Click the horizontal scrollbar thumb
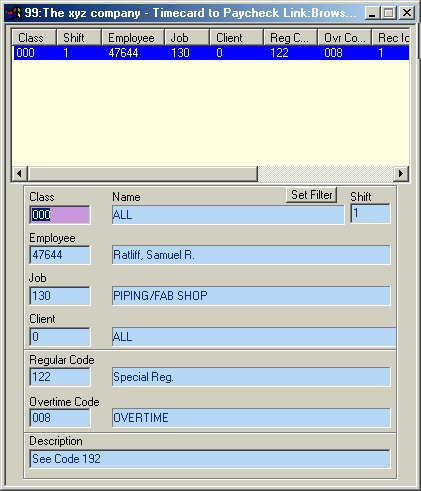Screen dimensions: 421x491 pyautogui.click(x=142, y=173)
